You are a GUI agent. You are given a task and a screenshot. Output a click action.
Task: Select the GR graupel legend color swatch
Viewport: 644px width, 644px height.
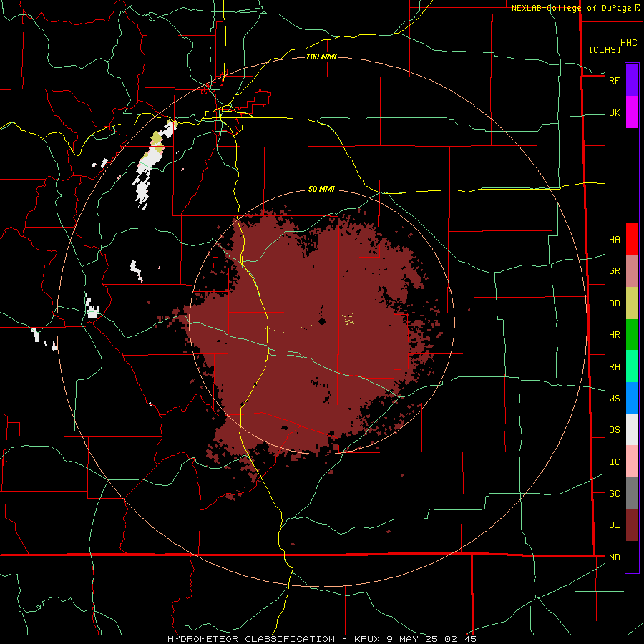click(x=632, y=271)
